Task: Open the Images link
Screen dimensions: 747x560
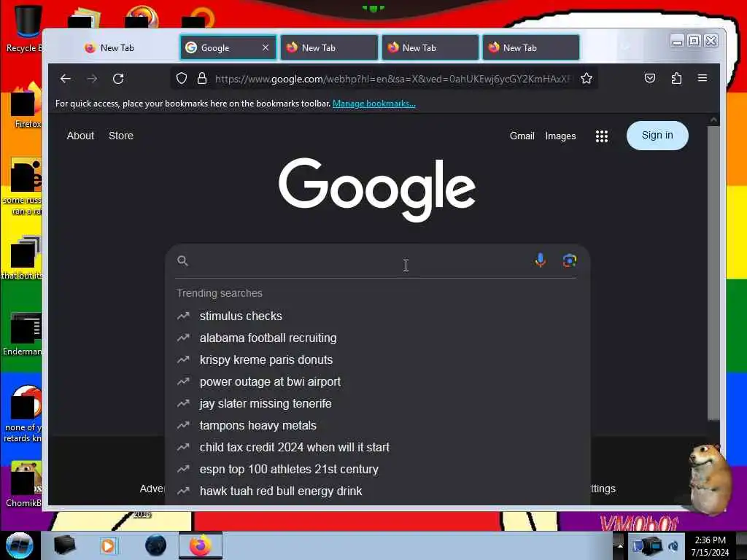Action: pos(560,136)
